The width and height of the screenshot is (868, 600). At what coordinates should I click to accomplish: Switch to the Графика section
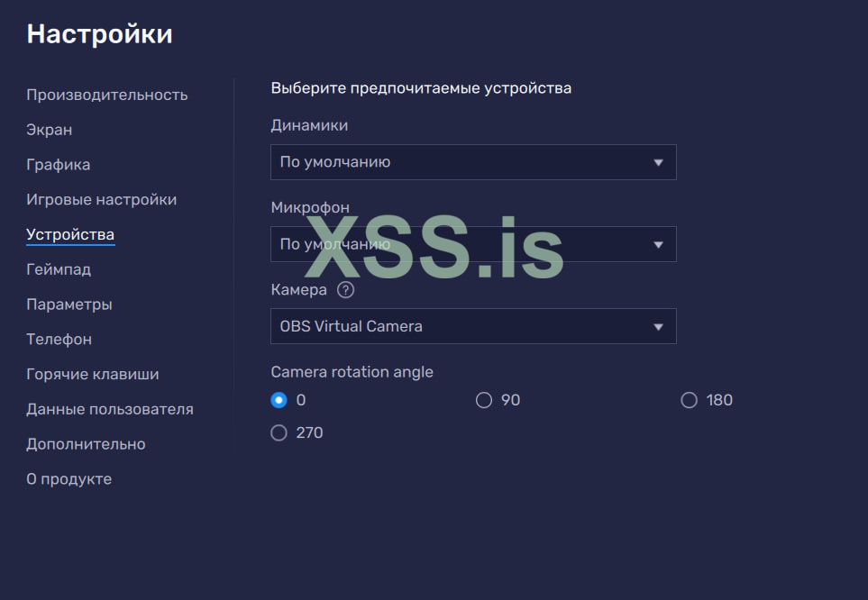pyautogui.click(x=58, y=165)
